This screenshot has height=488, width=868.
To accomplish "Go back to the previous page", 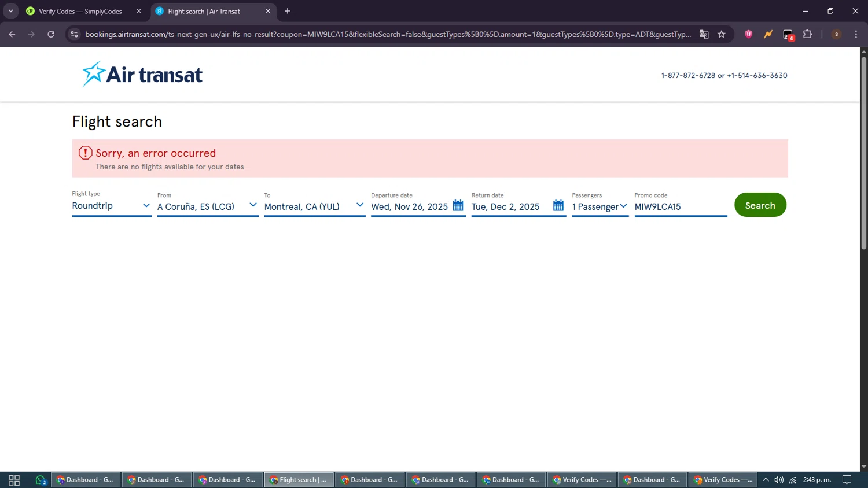I will coord(12,34).
